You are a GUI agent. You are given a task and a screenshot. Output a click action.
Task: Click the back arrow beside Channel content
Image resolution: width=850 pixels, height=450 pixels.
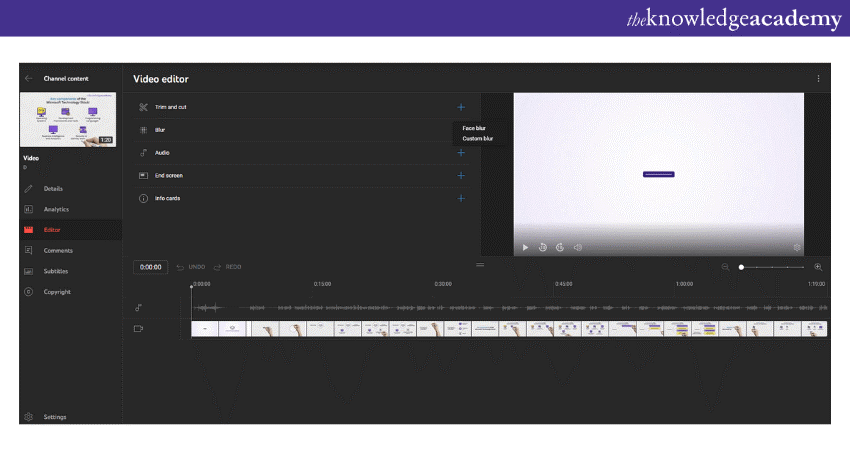(x=28, y=78)
